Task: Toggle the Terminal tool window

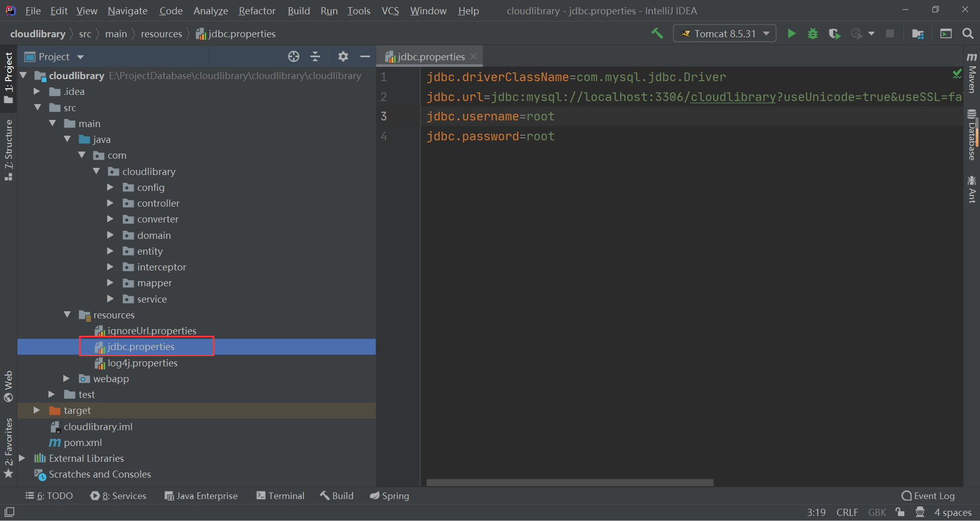Action: [x=280, y=495]
